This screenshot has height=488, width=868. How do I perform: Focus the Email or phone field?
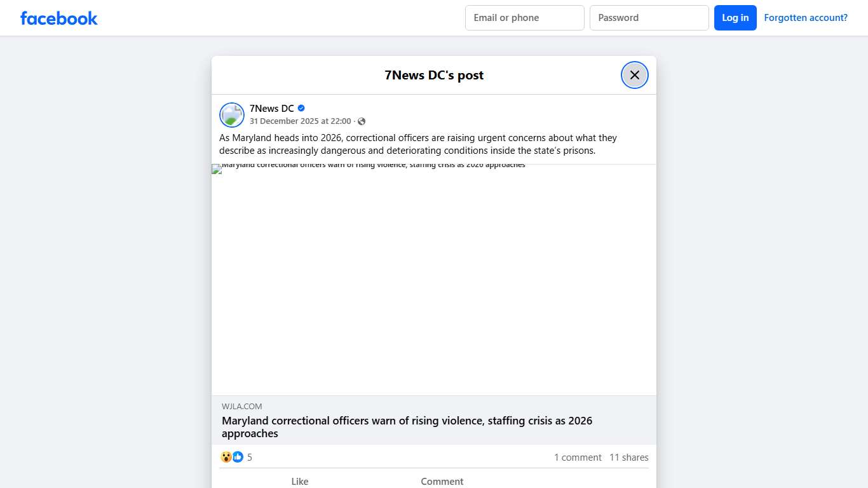click(524, 18)
